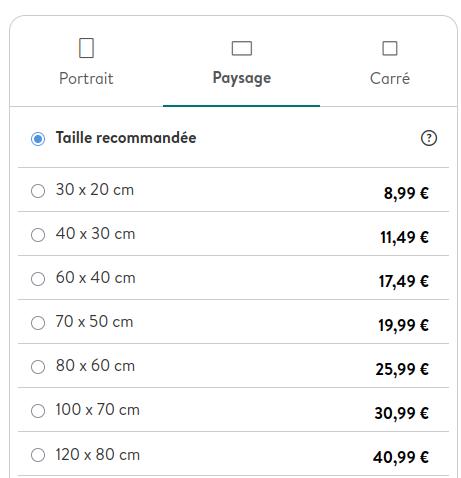Click the 19,99 € price
The width and height of the screenshot is (461, 478).
403,325
